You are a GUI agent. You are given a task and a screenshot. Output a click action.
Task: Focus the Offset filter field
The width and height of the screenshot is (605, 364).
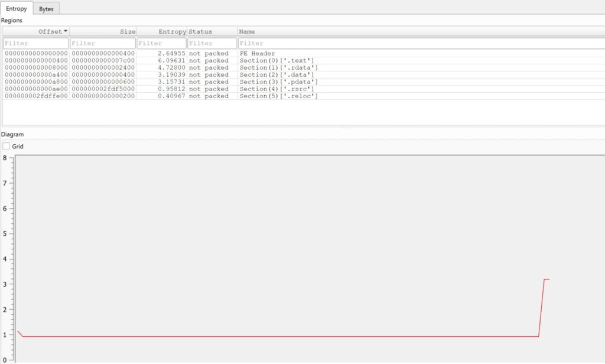coord(35,43)
